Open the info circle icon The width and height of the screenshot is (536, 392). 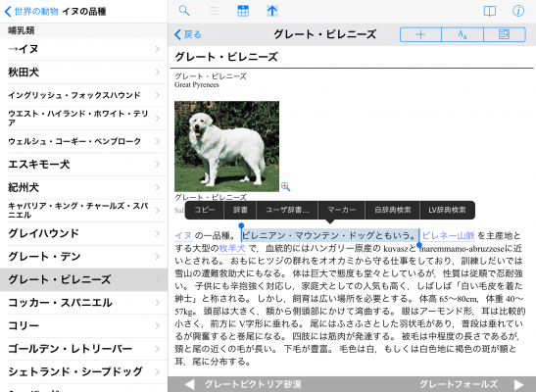pyautogui.click(x=518, y=11)
